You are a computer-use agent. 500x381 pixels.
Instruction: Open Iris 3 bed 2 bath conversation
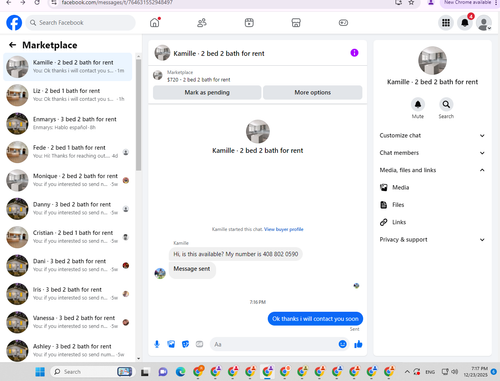[x=68, y=294]
